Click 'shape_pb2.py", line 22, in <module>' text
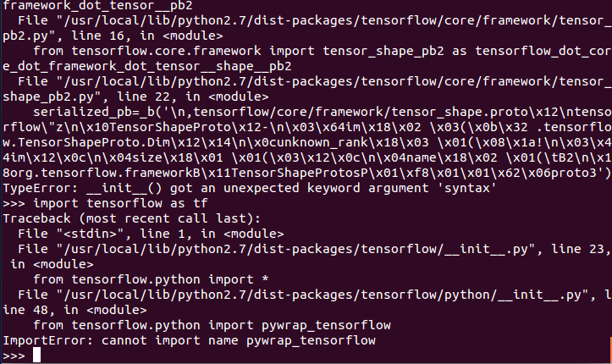612x364 pixels. (135, 97)
